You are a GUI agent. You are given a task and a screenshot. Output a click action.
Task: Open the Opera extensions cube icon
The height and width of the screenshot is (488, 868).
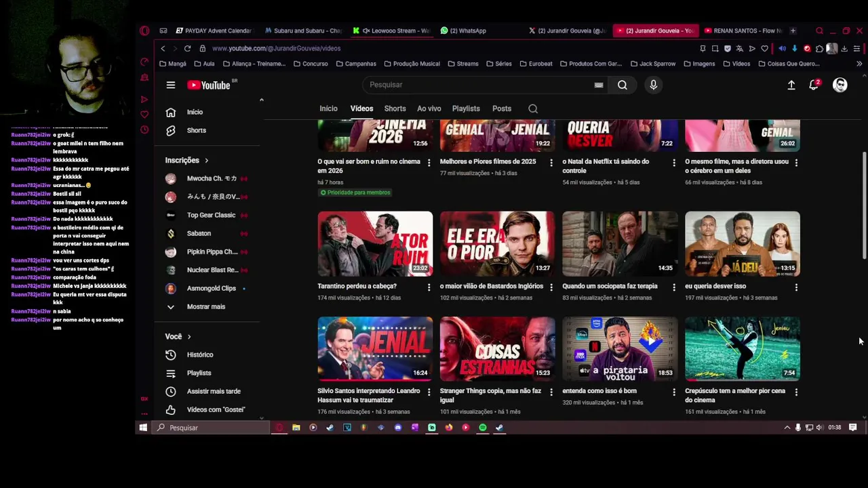pyautogui.click(x=819, y=48)
